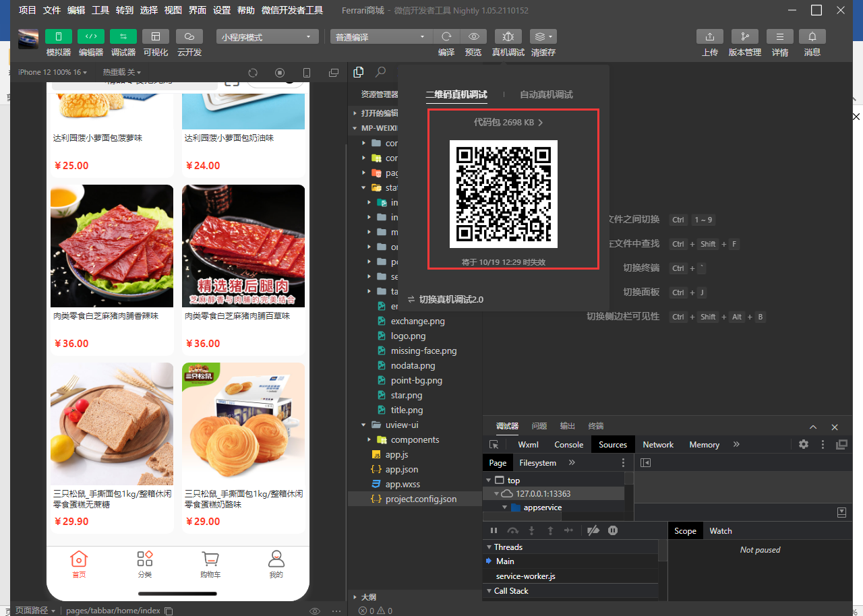
Task: Switch to the Watch pane tab
Action: pyautogui.click(x=720, y=530)
